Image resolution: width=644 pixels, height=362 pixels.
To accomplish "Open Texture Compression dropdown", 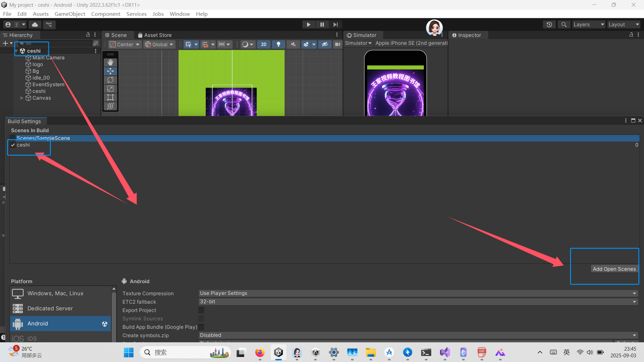I will (418, 293).
